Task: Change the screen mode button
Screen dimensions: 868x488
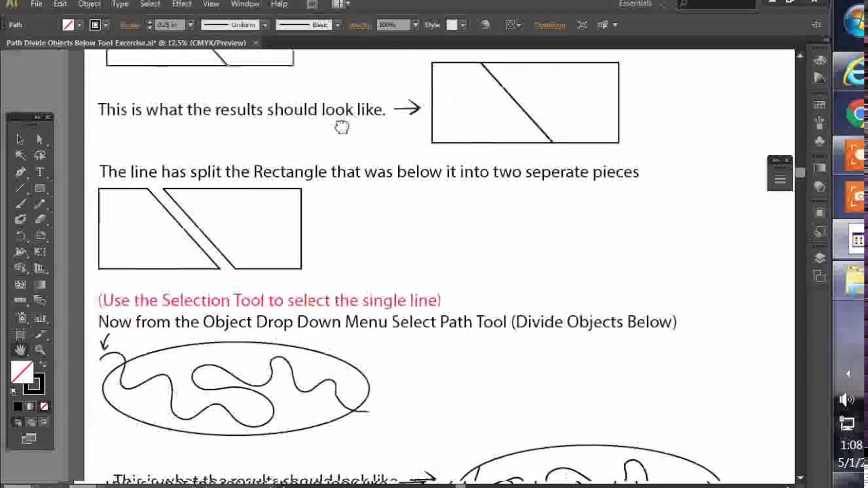Action: [x=28, y=439]
